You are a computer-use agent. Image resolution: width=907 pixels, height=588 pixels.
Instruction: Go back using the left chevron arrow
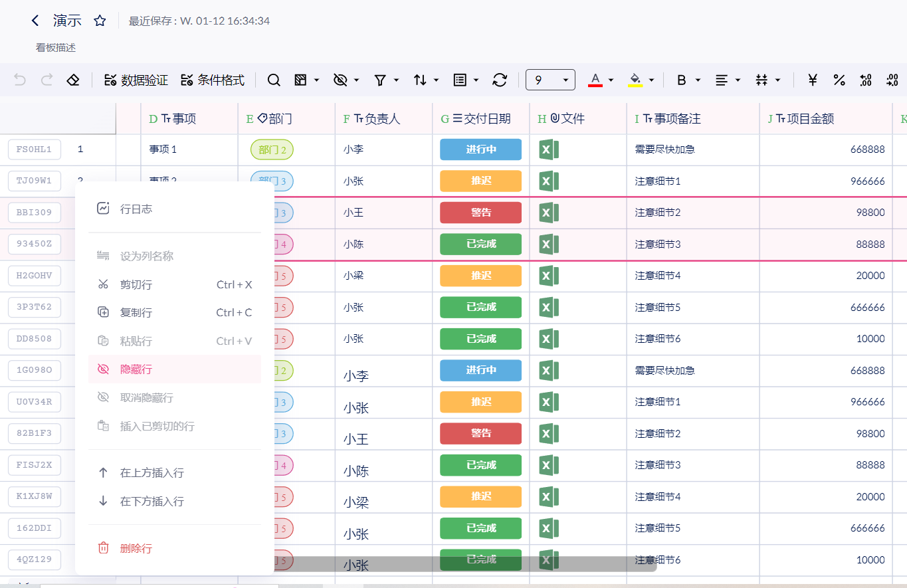click(x=35, y=21)
